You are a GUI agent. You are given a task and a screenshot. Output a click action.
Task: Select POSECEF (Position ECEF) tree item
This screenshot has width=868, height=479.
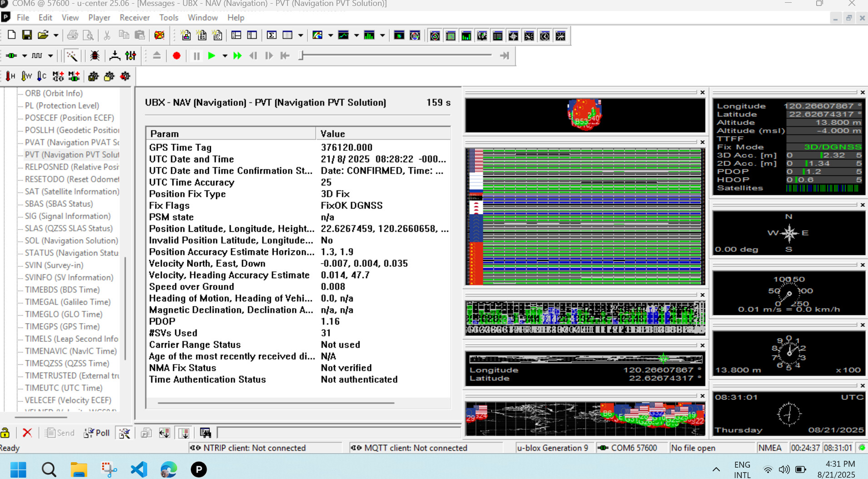(x=69, y=118)
